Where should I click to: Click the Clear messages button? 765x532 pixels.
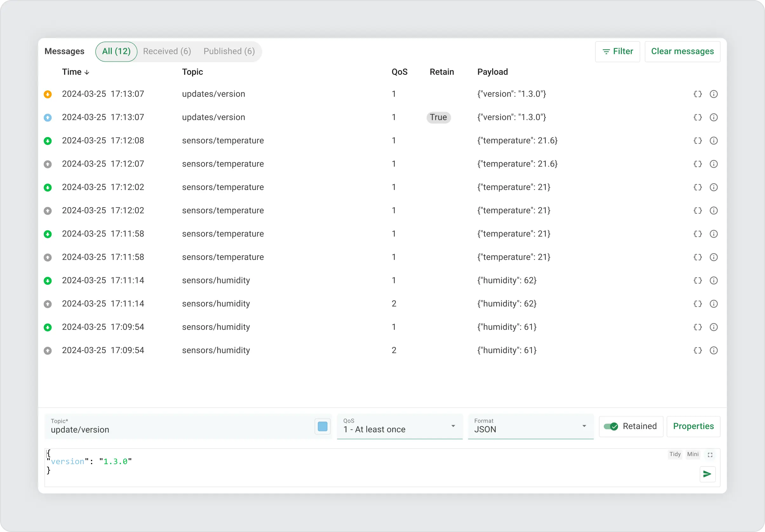point(682,52)
